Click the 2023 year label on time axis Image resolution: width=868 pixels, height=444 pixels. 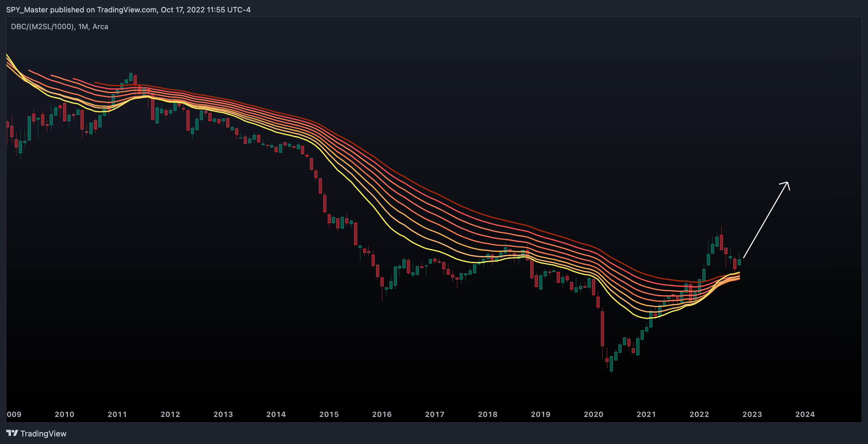pos(752,414)
